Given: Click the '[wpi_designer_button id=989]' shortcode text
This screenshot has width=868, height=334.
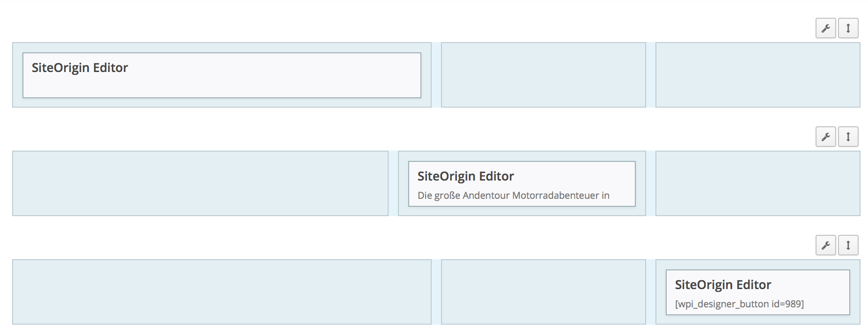Looking at the screenshot, I should (739, 304).
